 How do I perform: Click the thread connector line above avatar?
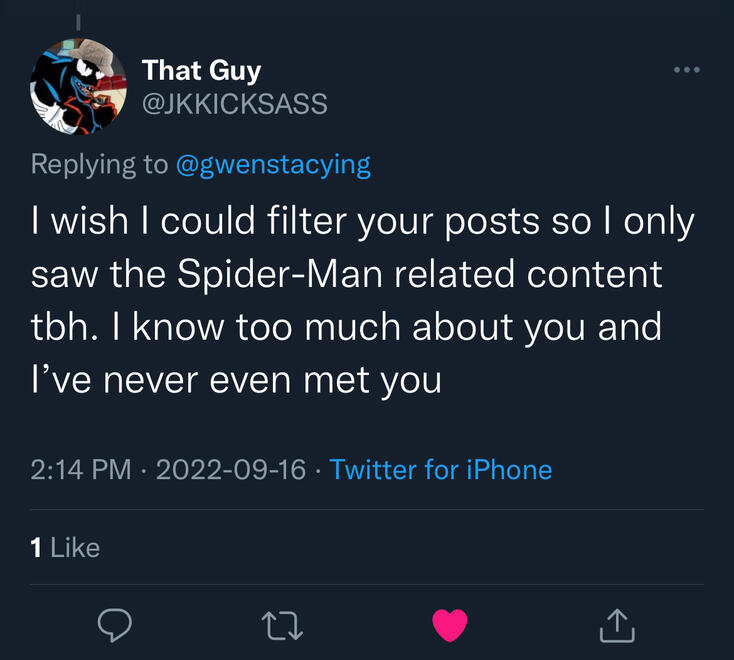point(80,20)
